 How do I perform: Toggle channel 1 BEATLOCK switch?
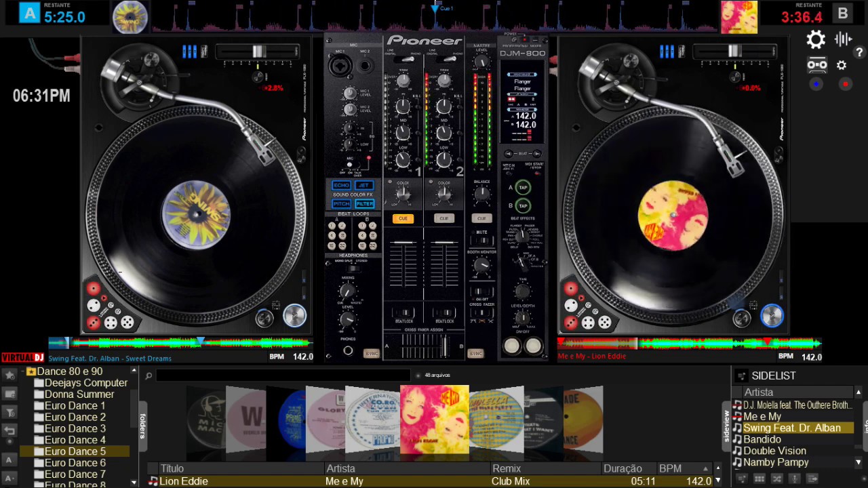pos(403,314)
